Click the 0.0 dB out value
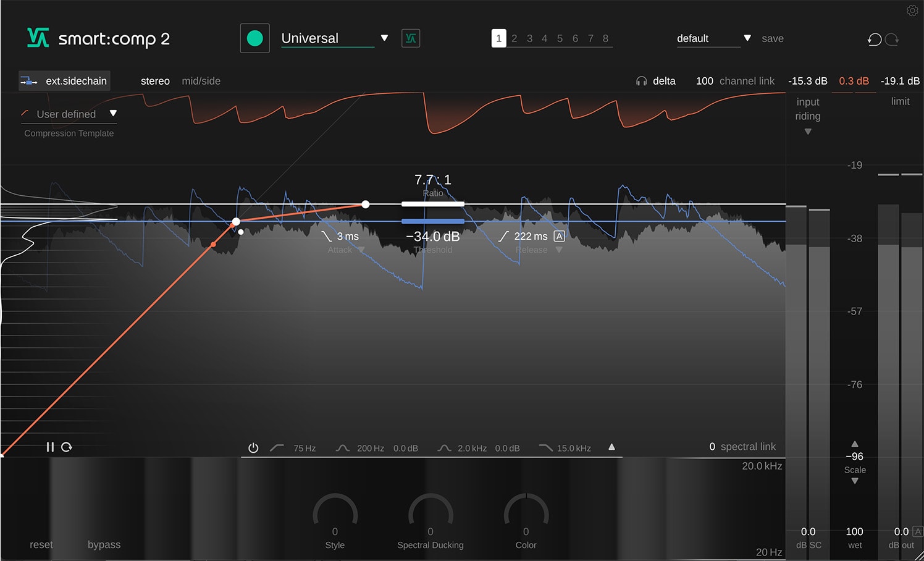Screen dimensions: 924x561 click(x=901, y=531)
